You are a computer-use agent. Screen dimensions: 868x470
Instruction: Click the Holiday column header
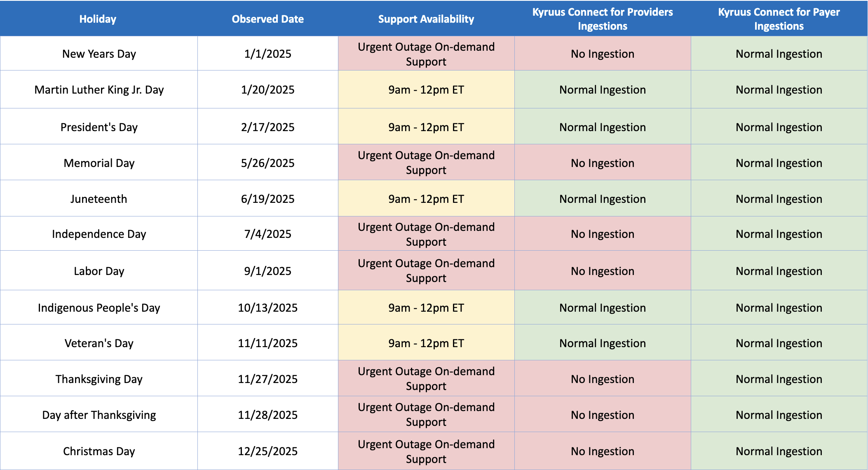tap(99, 19)
